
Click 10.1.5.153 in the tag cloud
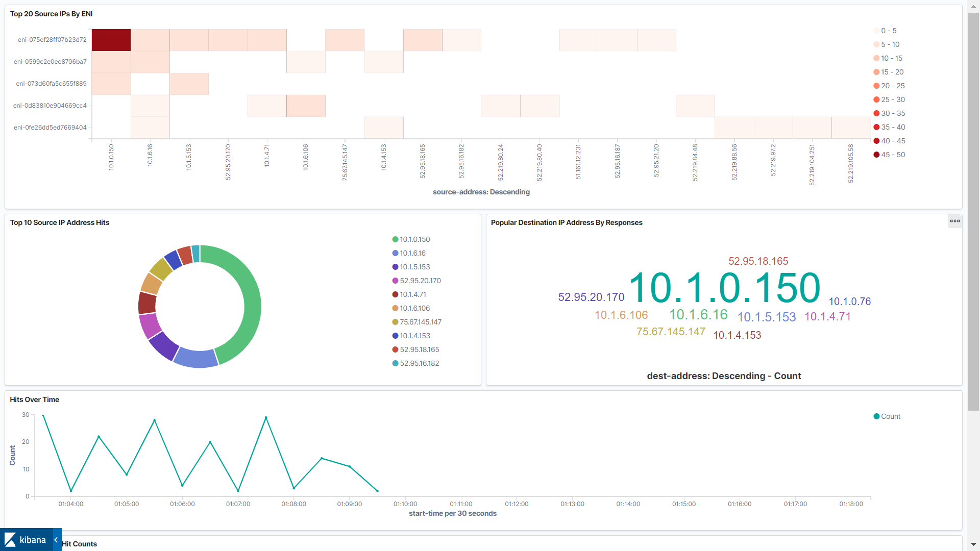(x=767, y=317)
